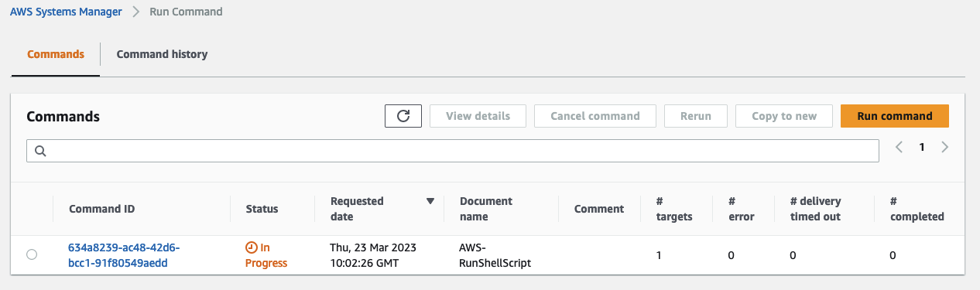This screenshot has height=290, width=980.
Task: Click Run Command breadcrumb text
Action: click(x=186, y=12)
